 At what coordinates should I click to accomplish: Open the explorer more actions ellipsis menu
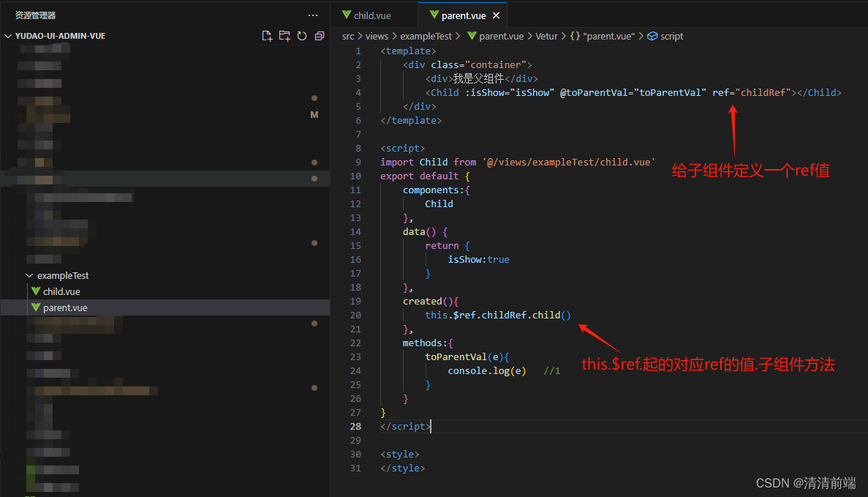[x=313, y=15]
